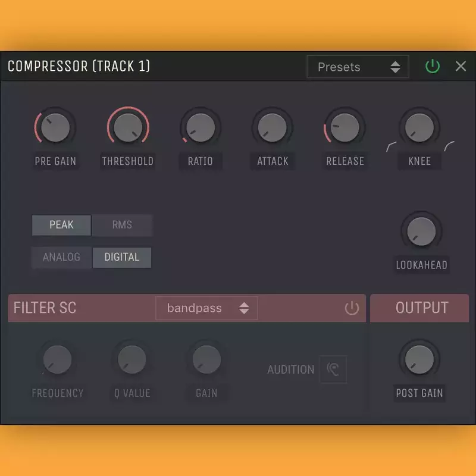Close the compressor panel with the X
Viewport: 476px width, 476px height.
(461, 66)
